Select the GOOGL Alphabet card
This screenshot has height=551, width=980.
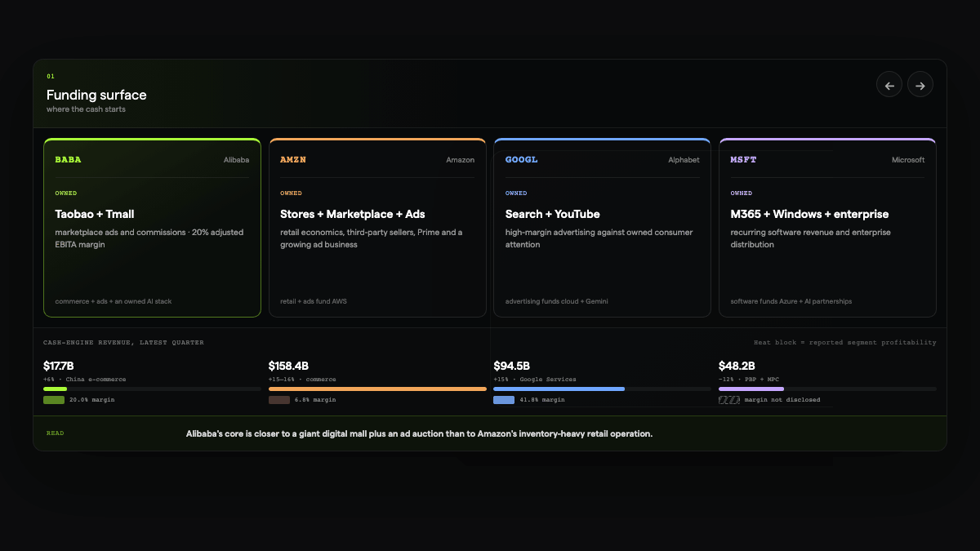(603, 228)
